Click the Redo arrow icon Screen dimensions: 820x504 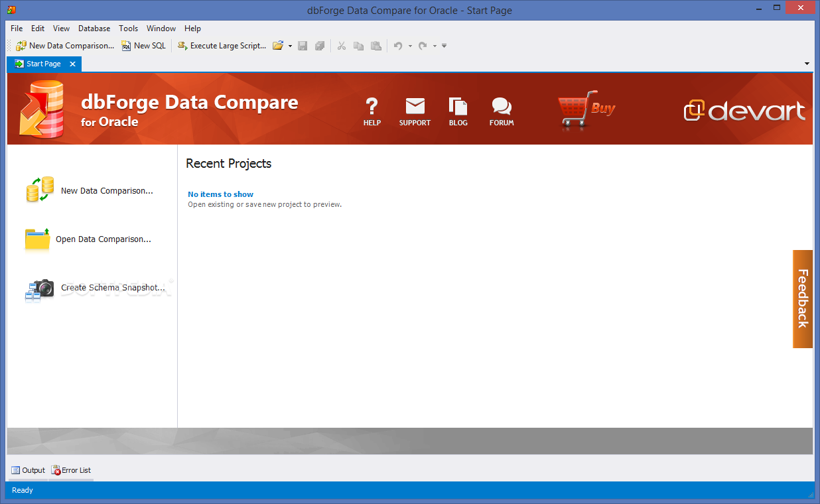[x=423, y=46]
